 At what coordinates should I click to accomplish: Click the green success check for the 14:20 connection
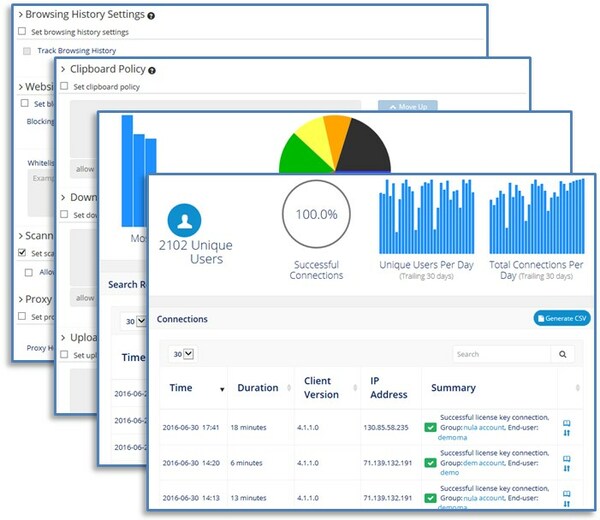pos(430,462)
